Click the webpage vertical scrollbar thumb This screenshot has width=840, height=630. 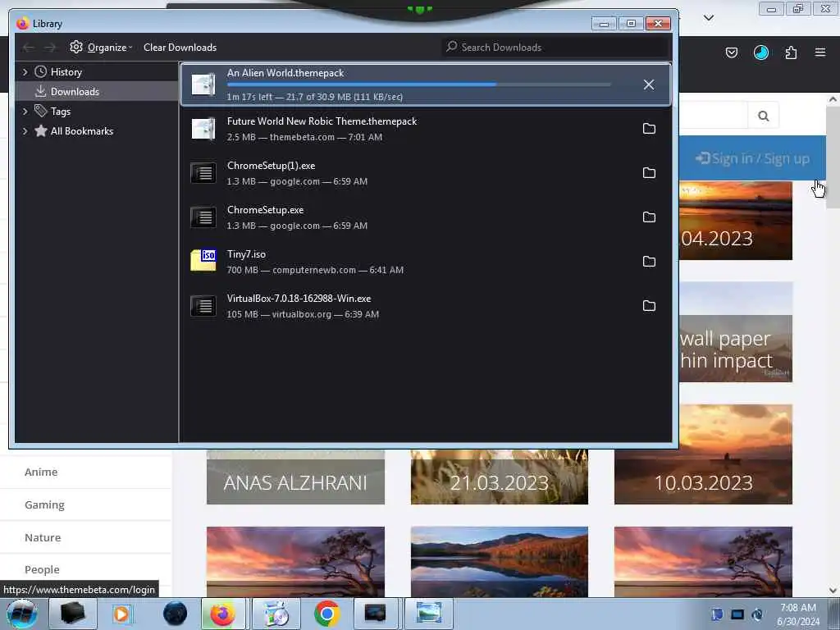click(x=833, y=157)
